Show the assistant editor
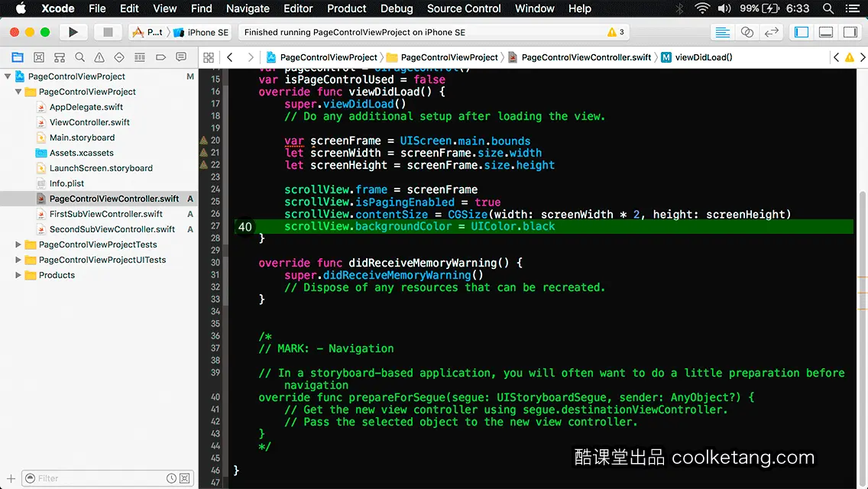Viewport: 868px width, 489px height. (747, 32)
